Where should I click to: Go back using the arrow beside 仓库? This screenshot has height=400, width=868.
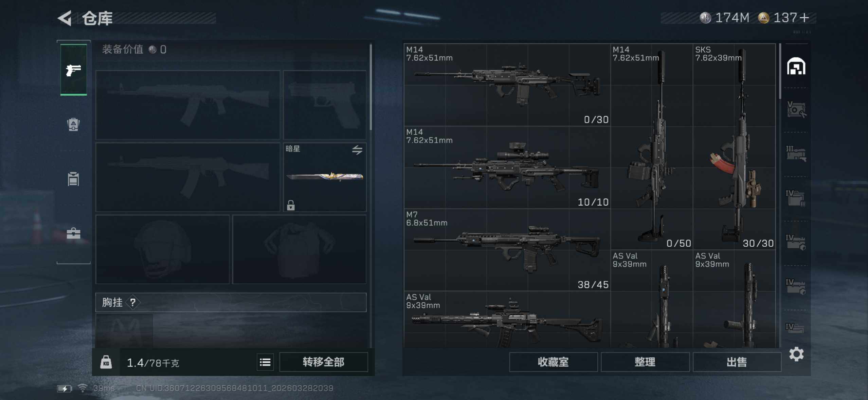65,18
